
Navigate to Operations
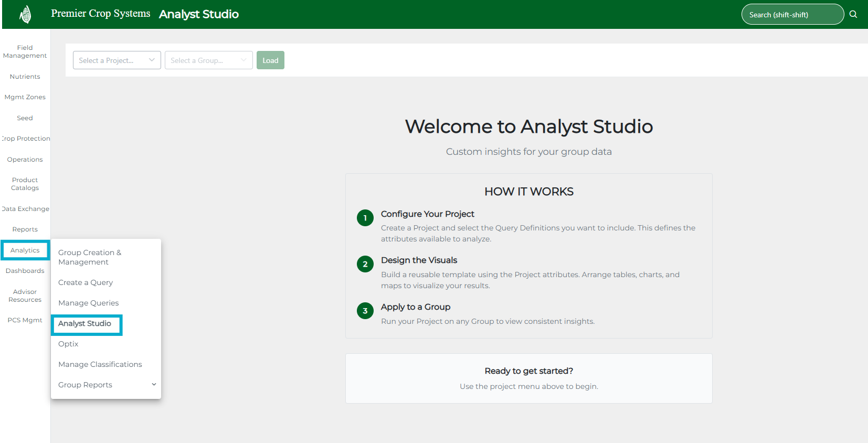[x=25, y=160]
